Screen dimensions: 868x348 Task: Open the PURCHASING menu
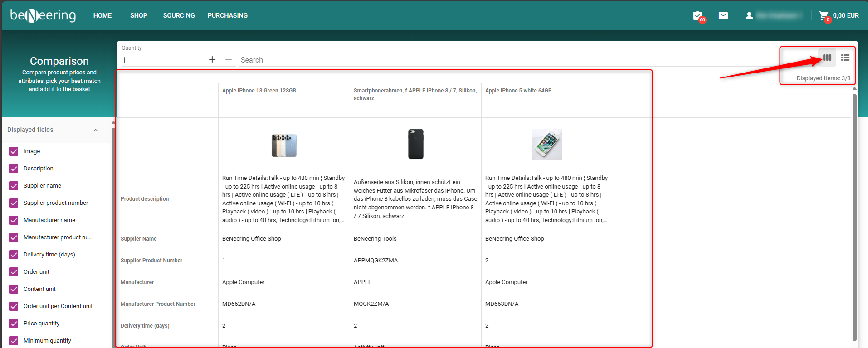pyautogui.click(x=227, y=15)
